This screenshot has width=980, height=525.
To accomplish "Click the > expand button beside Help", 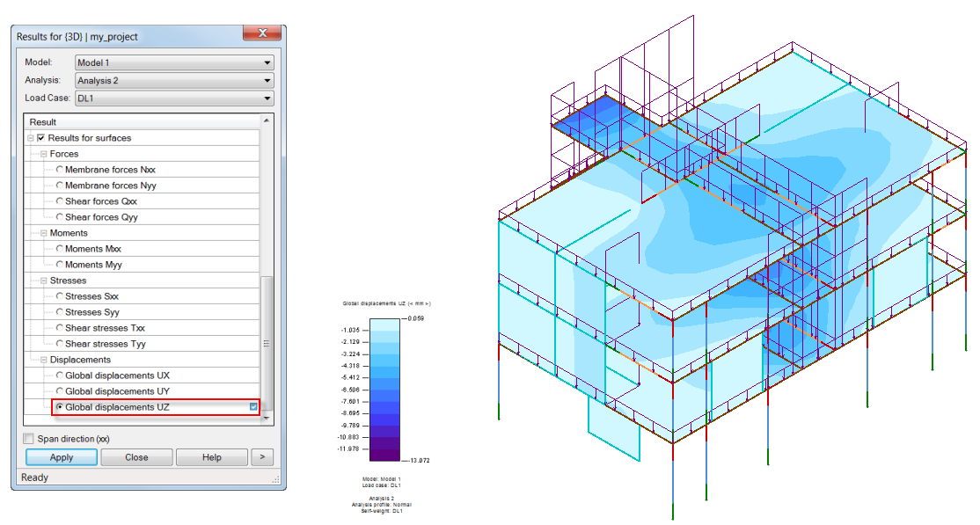I will click(262, 457).
